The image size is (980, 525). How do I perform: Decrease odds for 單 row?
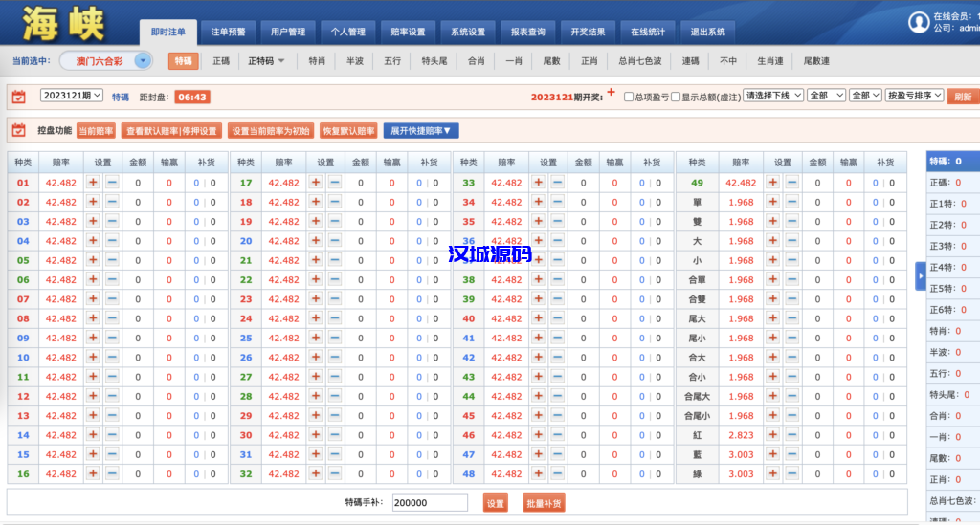[x=792, y=202]
